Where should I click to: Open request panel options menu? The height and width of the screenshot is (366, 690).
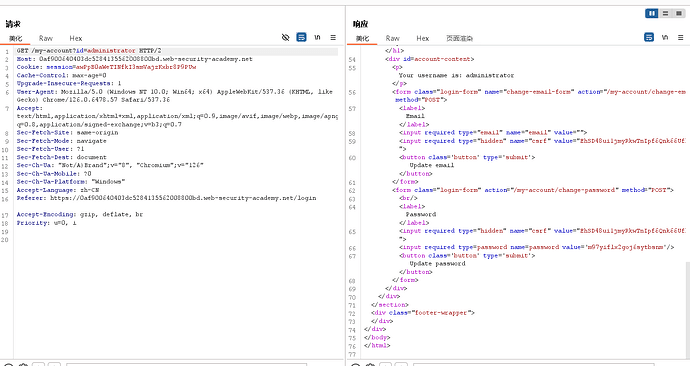[333, 37]
